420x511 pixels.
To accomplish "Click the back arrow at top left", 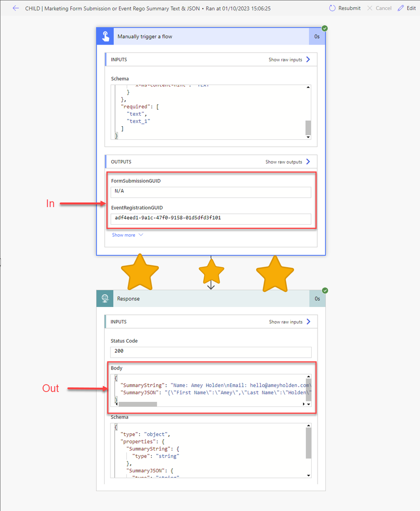I will [x=16, y=8].
